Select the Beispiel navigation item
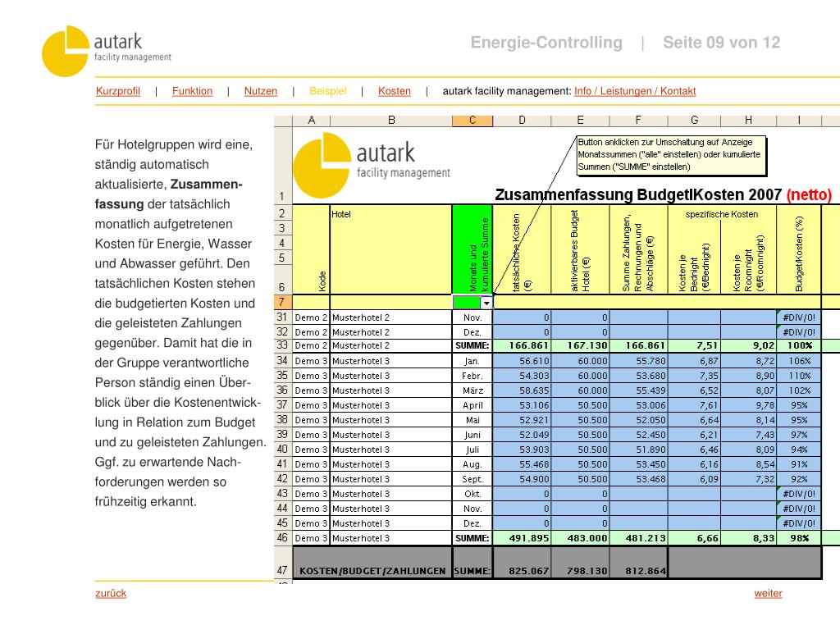 coord(328,91)
